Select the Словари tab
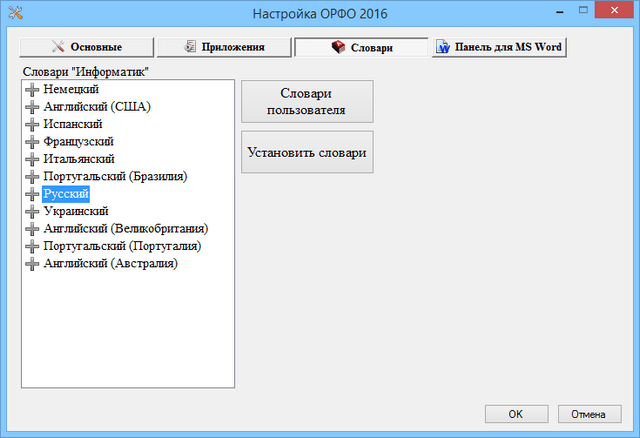This screenshot has height=438, width=640. [361, 47]
